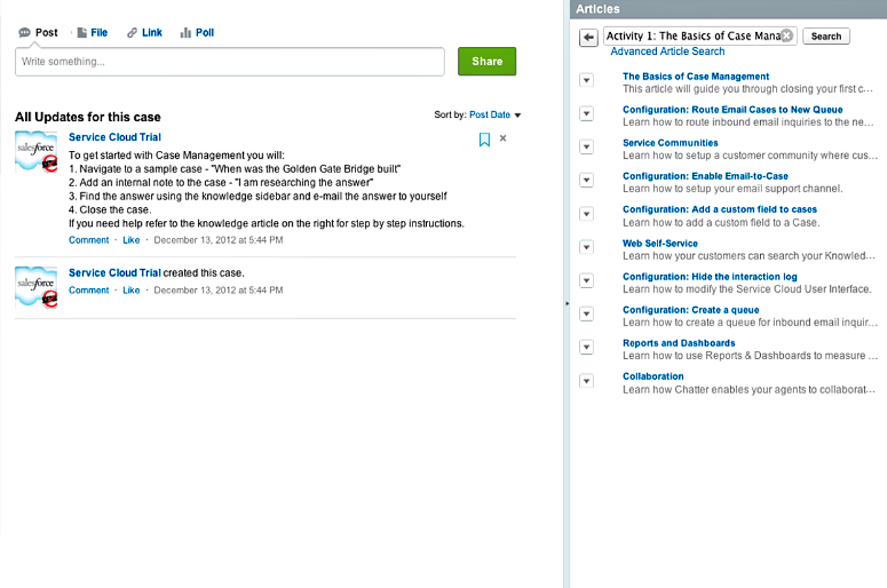This screenshot has width=887, height=588.
Task: Open the Reports and Dashboards article
Action: [x=678, y=343]
